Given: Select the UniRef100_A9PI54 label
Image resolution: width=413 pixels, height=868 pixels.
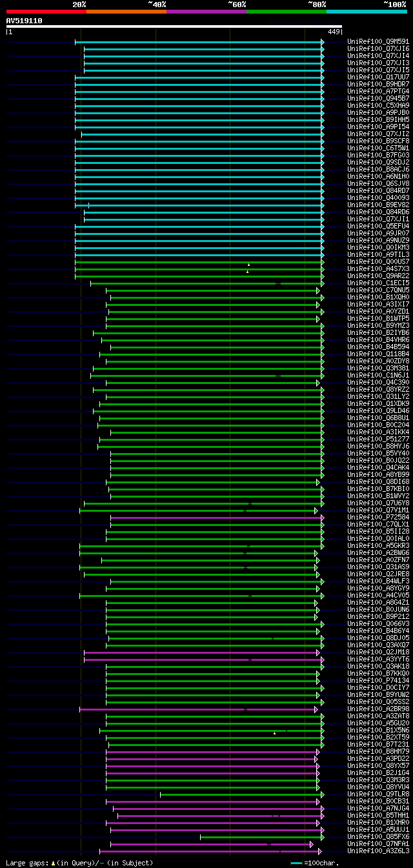Looking at the screenshot, I should click(378, 127).
